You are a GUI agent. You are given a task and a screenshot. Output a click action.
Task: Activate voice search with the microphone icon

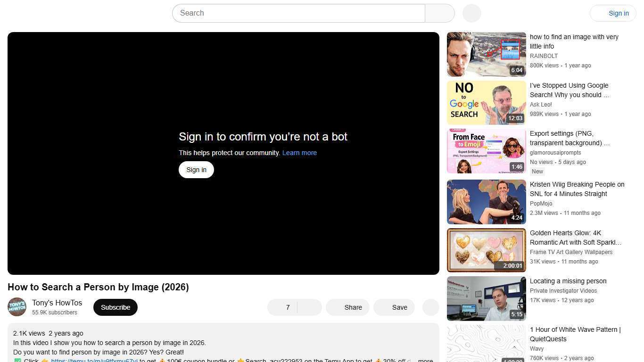(471, 13)
